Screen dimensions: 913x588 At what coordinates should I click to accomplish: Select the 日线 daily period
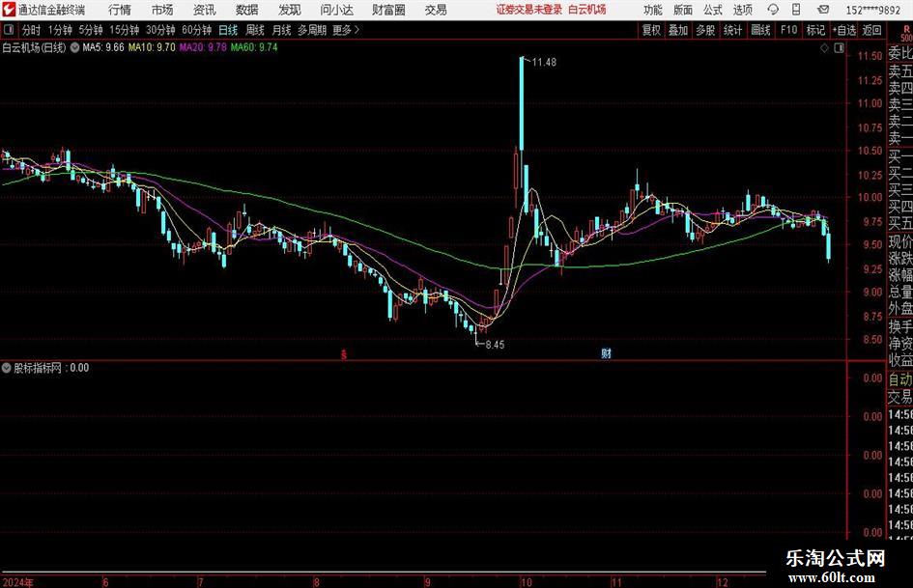(228, 30)
